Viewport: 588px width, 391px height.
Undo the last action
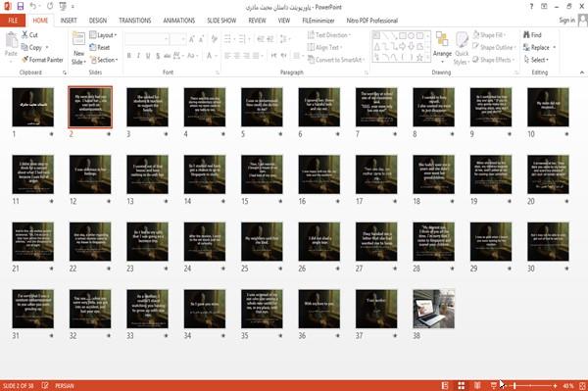33,7
